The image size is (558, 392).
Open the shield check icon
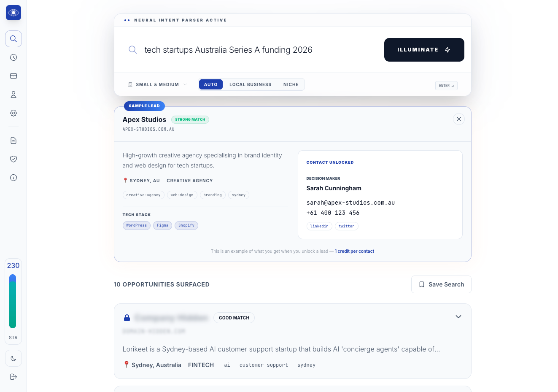coord(13,159)
